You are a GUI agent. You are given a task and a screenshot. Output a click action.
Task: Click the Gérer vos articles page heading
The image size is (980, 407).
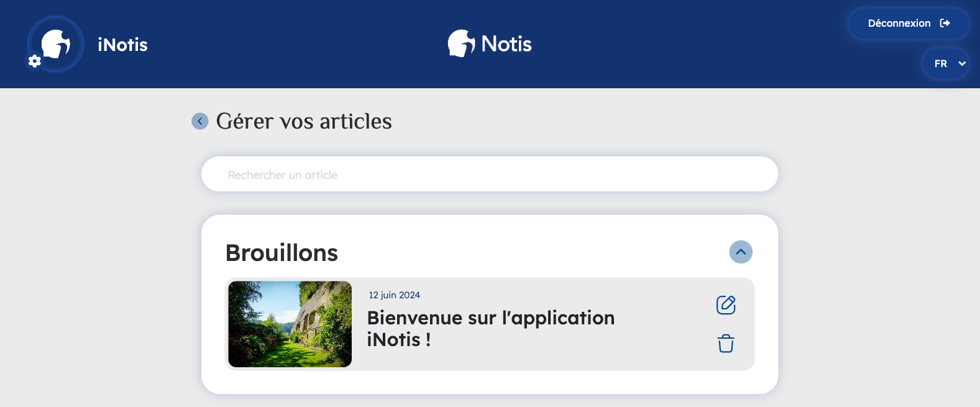tap(304, 121)
